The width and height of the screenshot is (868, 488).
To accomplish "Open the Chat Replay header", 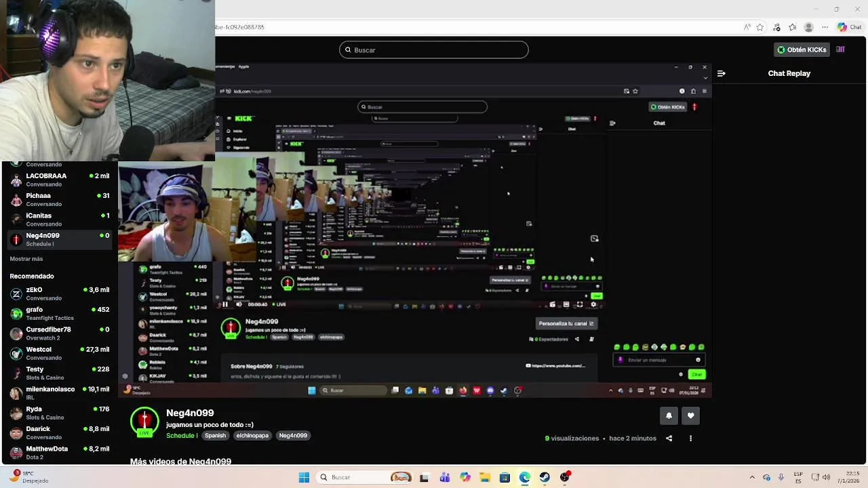I will 789,73.
